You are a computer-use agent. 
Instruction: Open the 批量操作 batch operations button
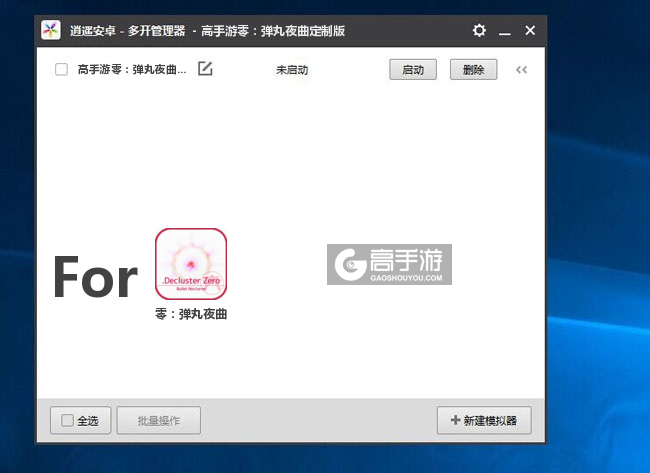pos(159,420)
